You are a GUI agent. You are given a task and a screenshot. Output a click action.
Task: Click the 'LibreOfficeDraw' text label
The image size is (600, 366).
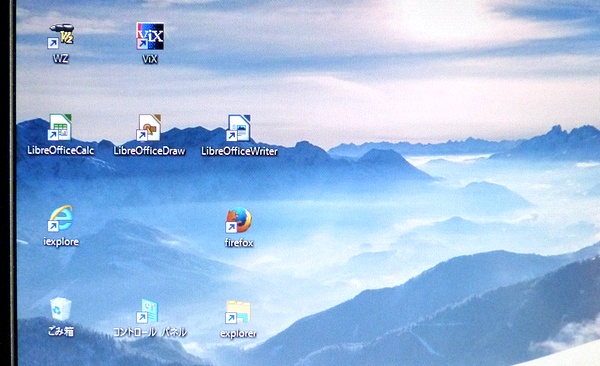[149, 151]
